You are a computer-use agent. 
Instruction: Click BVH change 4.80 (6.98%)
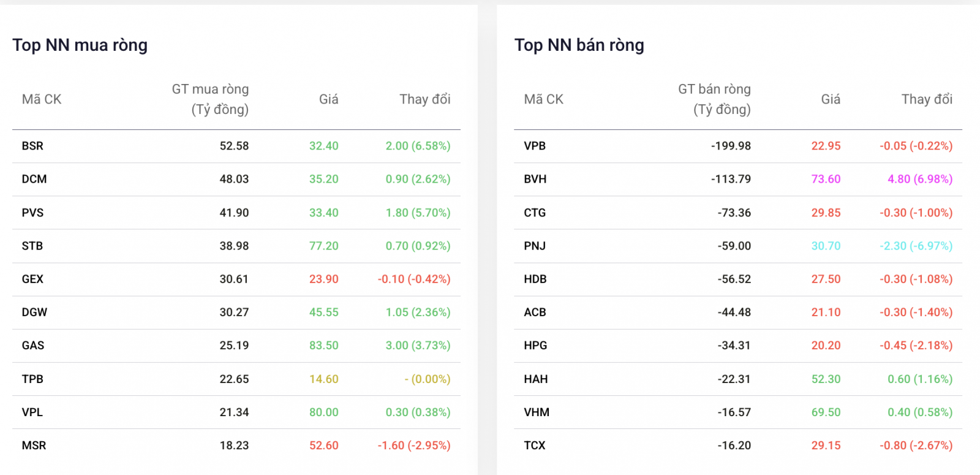tap(921, 179)
